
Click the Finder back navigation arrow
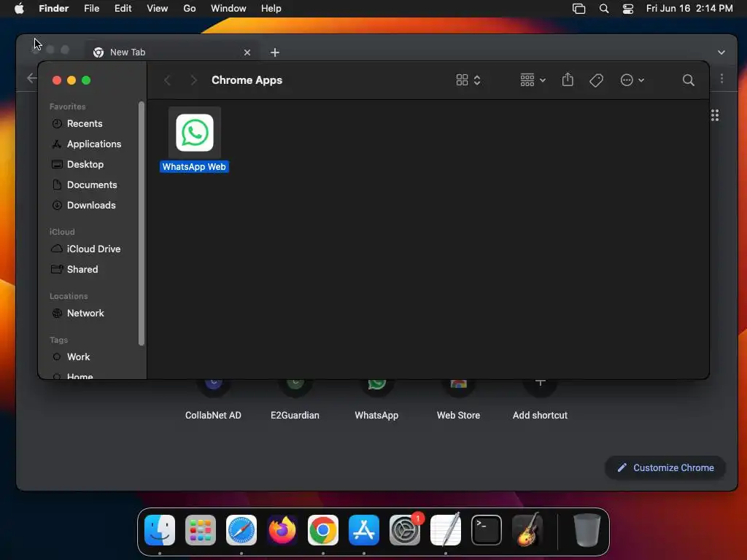[167, 80]
